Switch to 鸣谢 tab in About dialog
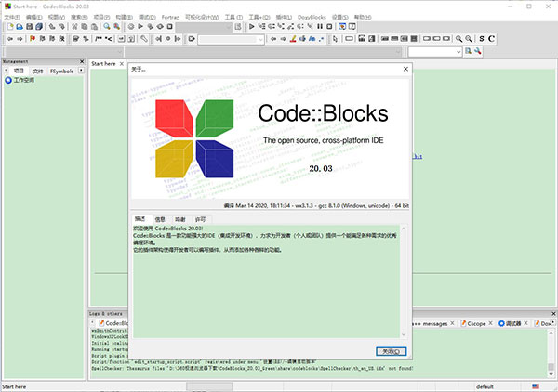 tap(180, 219)
